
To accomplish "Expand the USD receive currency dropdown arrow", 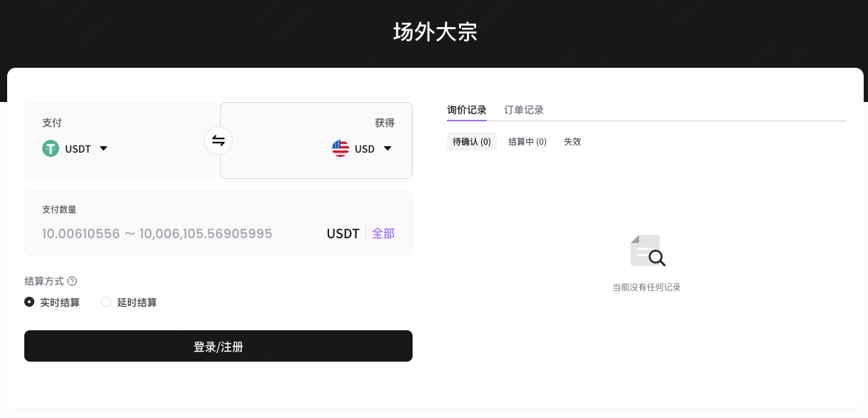I will [x=388, y=148].
